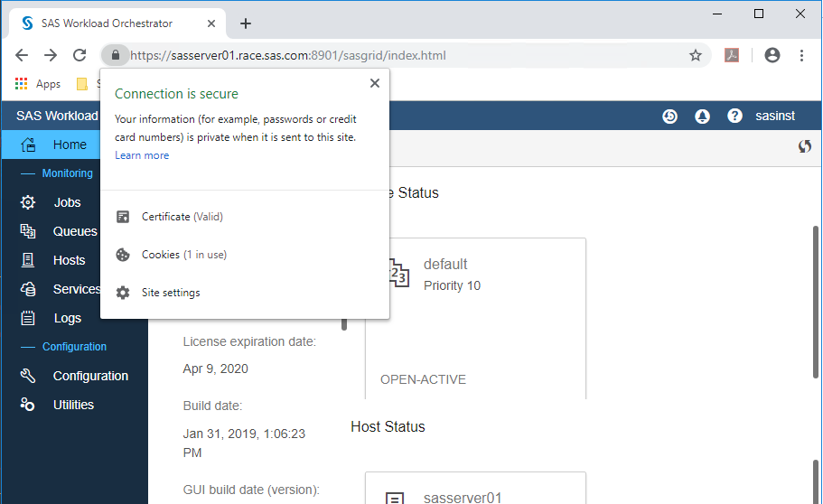Click the refresh icon in SAS toolbar
The width and height of the screenshot is (823, 504).
click(804, 146)
